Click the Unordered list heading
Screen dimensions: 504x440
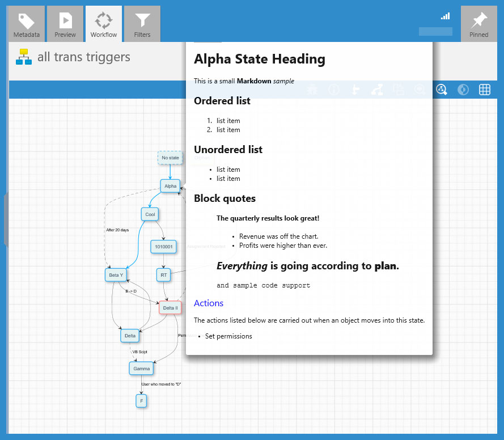pyautogui.click(x=228, y=150)
